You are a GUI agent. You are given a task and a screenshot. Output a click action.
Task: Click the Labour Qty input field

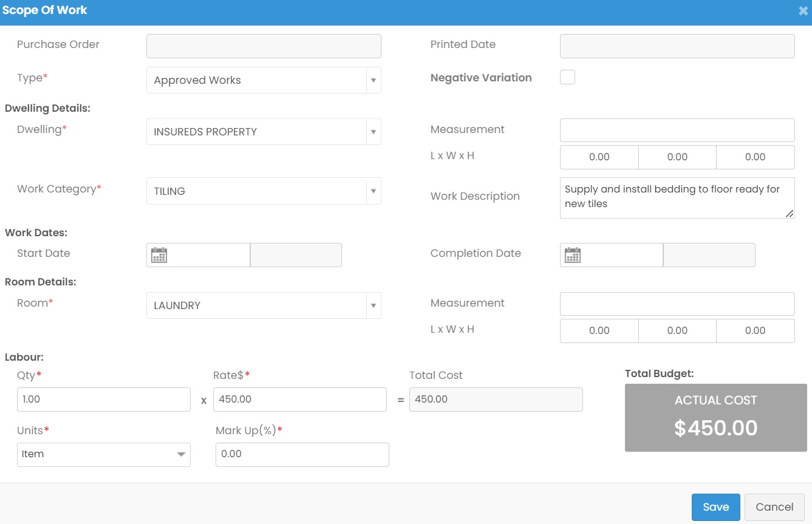103,400
